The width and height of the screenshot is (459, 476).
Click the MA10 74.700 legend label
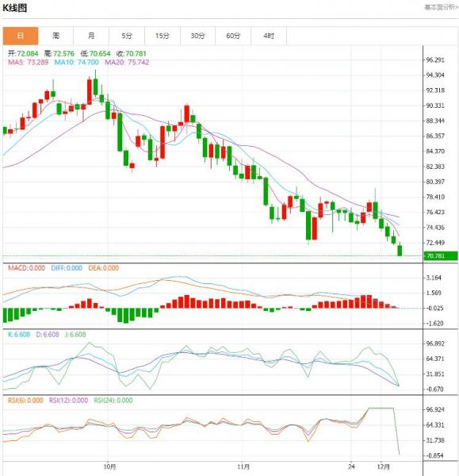(76, 62)
